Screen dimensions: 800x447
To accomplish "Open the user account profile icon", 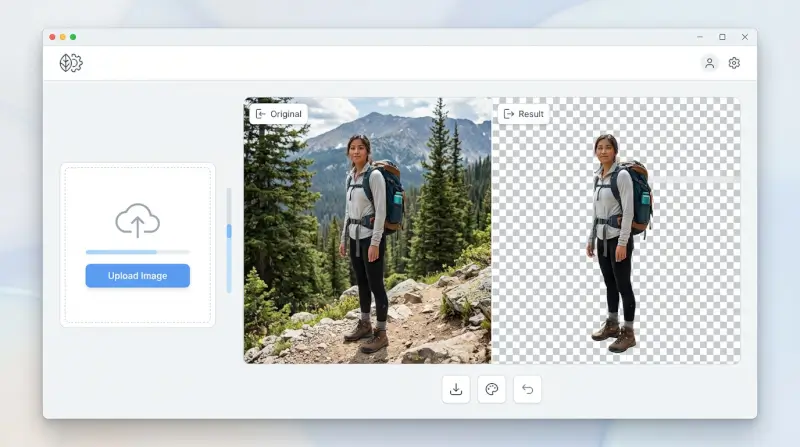I will (709, 63).
